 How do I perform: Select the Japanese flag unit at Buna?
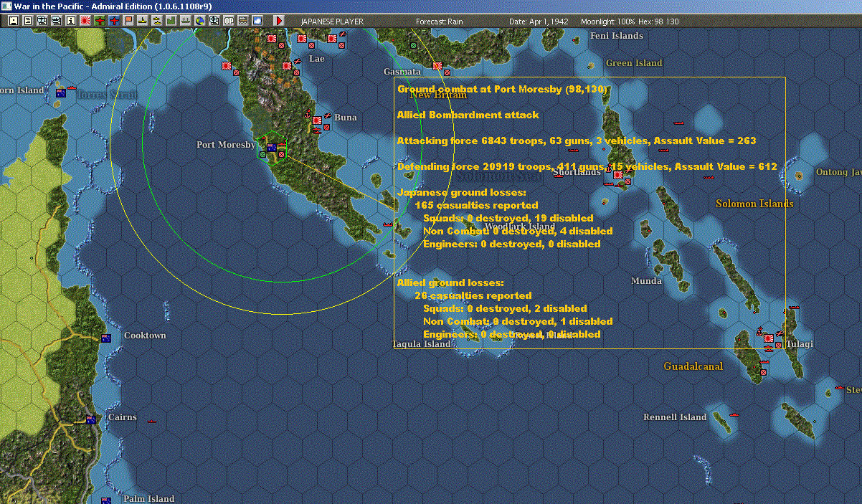317,121
